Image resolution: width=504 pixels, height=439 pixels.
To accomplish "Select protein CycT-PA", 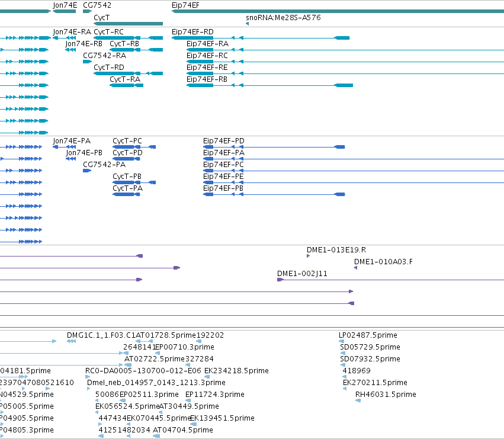I will [x=127, y=188].
